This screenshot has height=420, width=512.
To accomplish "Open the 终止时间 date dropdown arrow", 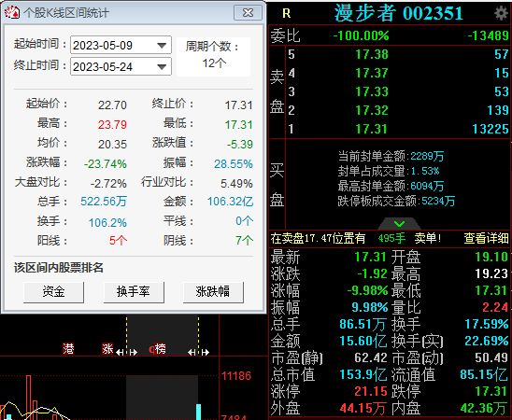I will [162, 67].
